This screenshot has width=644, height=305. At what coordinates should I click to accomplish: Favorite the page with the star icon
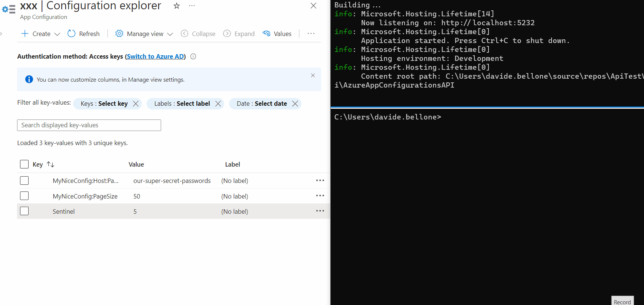(x=177, y=6)
